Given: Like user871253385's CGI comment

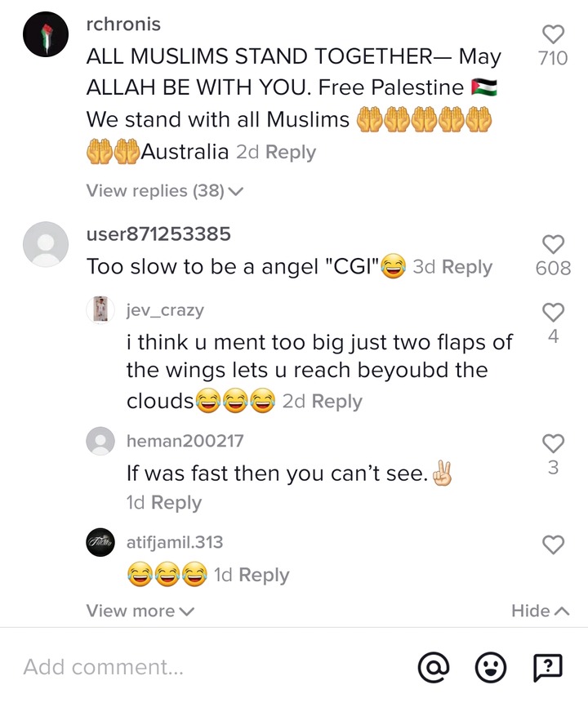Looking at the screenshot, I should coord(553,244).
